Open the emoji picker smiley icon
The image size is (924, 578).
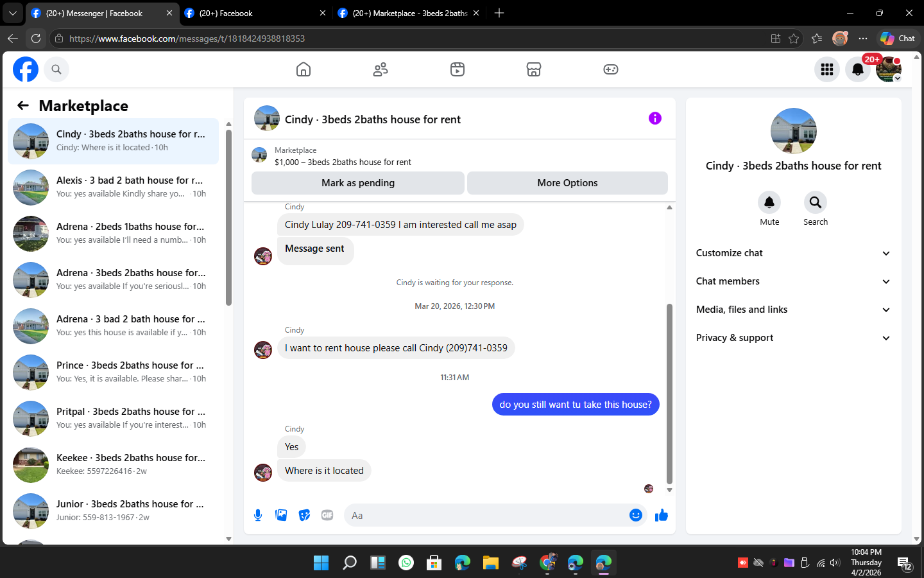pos(636,515)
